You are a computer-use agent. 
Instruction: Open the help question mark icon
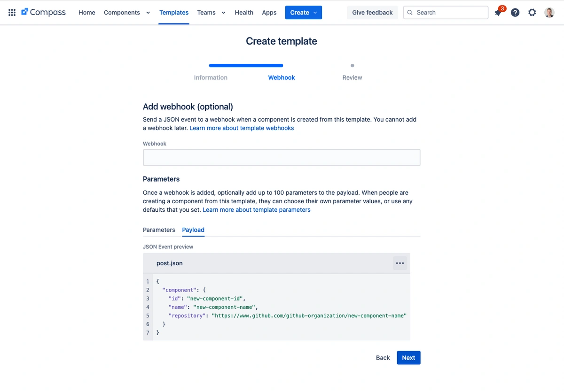515,13
